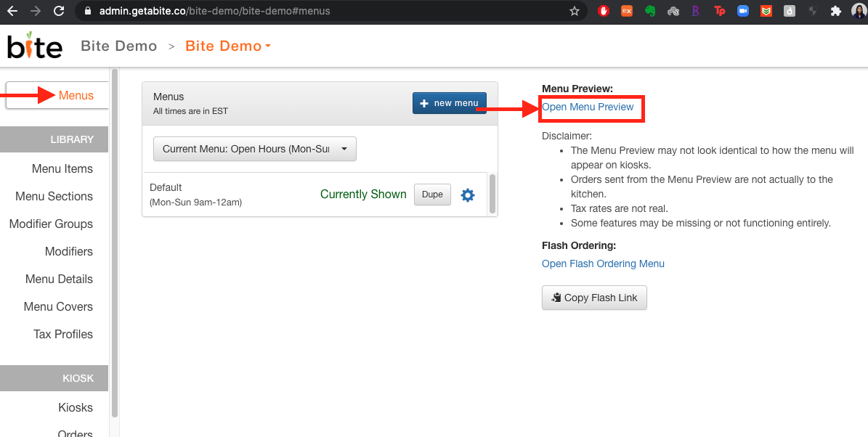This screenshot has width=868, height=437.
Task: Open the browser extensions puzzle piece menu
Action: tap(835, 11)
